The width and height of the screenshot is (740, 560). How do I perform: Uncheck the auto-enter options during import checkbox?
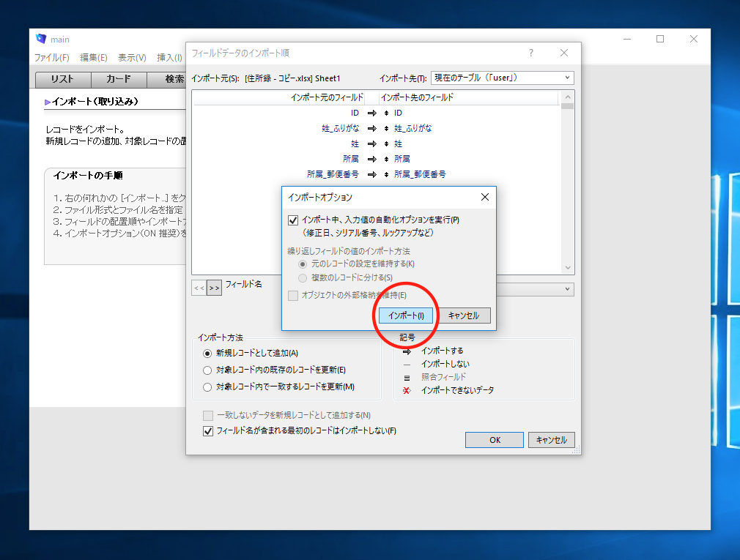point(293,220)
